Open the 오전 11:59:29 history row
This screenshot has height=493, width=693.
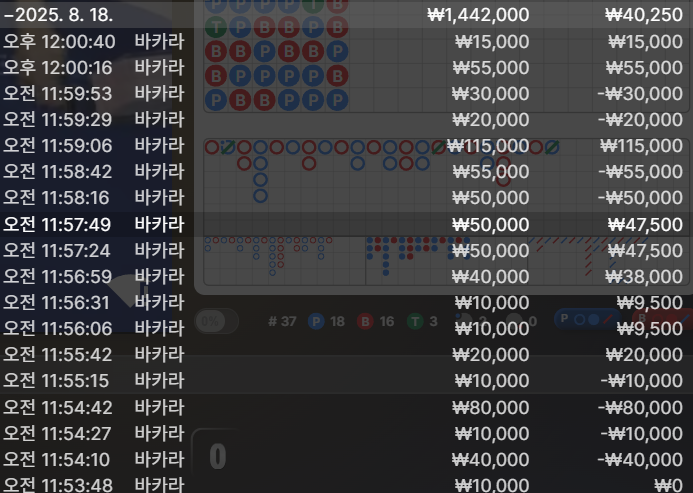pyautogui.click(x=346, y=120)
